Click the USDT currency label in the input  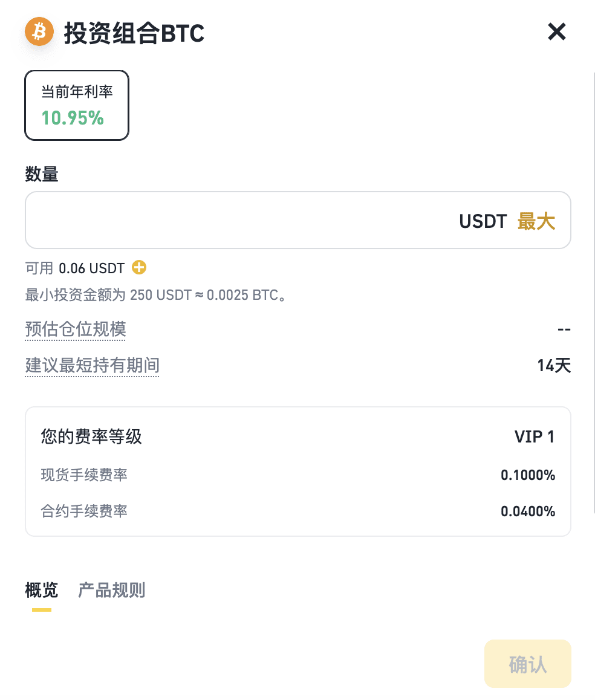(x=483, y=221)
